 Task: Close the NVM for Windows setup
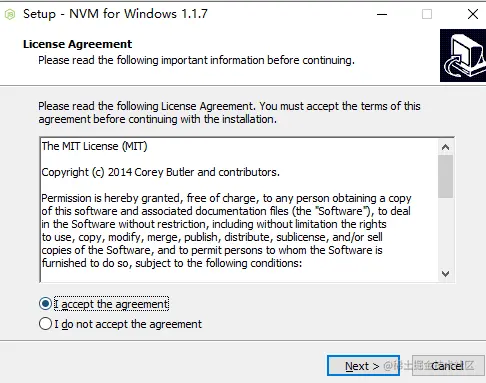[473, 14]
